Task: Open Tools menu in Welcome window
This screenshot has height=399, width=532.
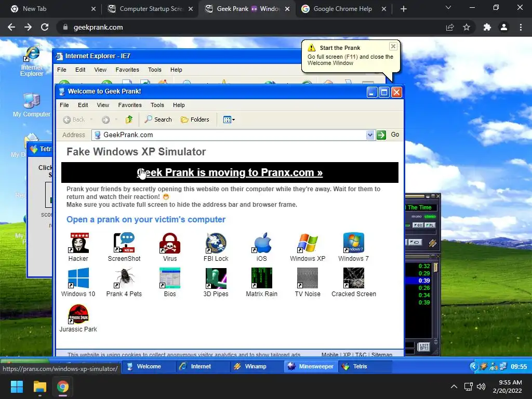Action: coord(157,105)
